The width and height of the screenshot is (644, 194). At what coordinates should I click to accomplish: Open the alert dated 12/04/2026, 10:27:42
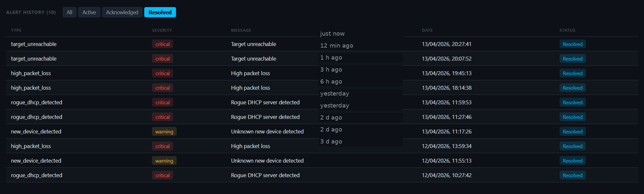click(446, 175)
